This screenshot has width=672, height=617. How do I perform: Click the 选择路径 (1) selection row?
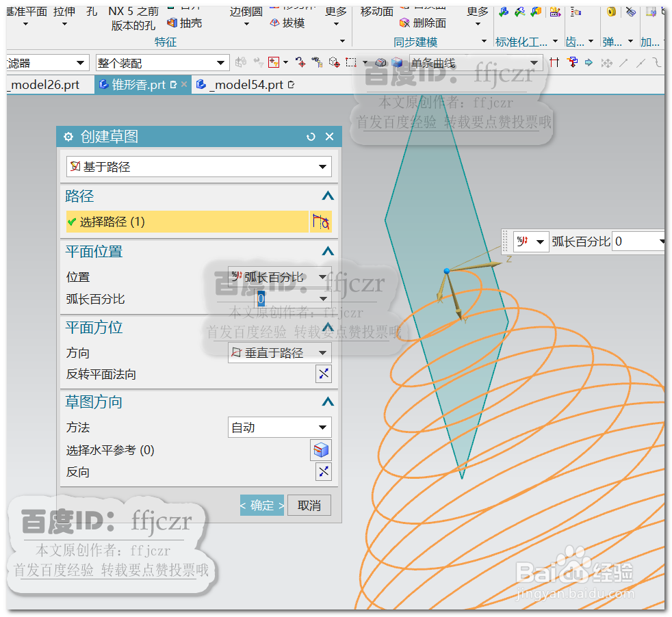point(188,222)
